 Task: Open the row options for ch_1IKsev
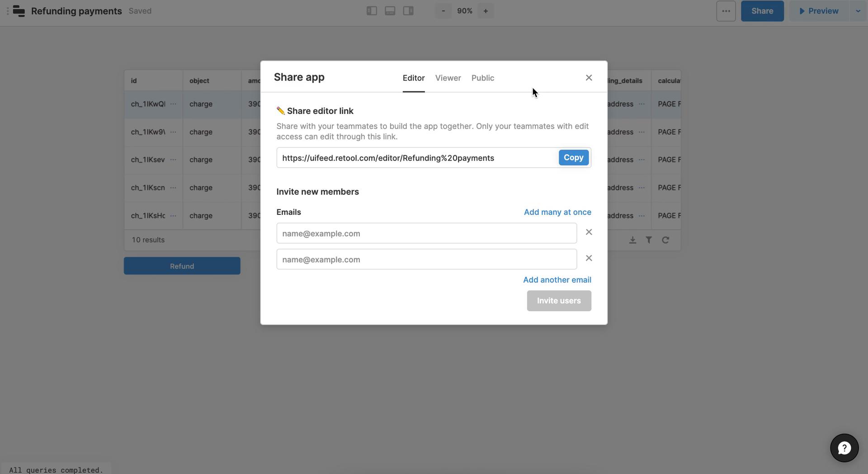[174, 160]
